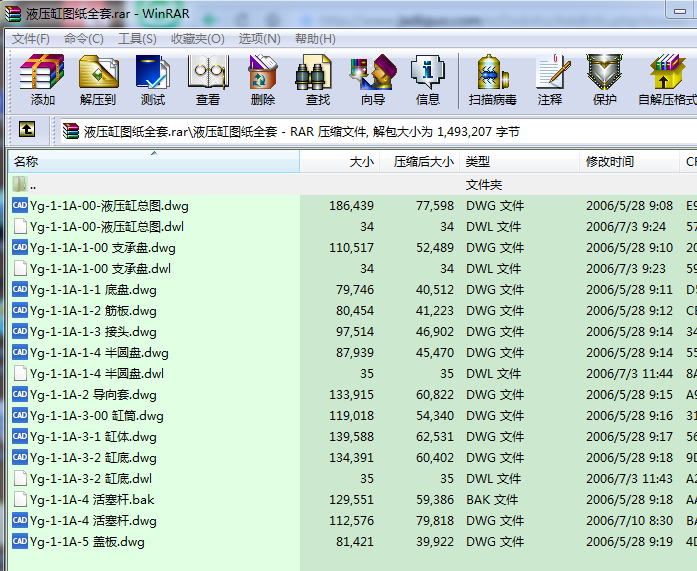Click the archive path address field
Viewport: 697px width, 571px height.
click(x=379, y=131)
